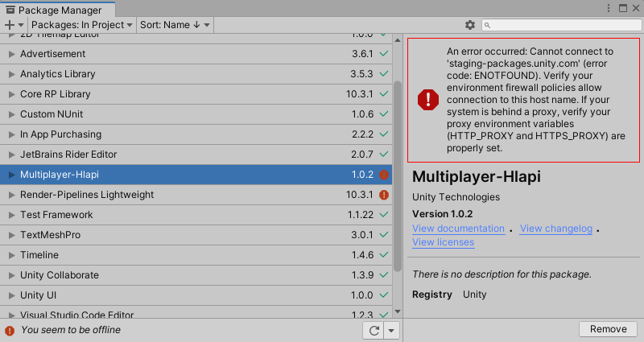Open the Packages: In Project dropdown

(82, 25)
